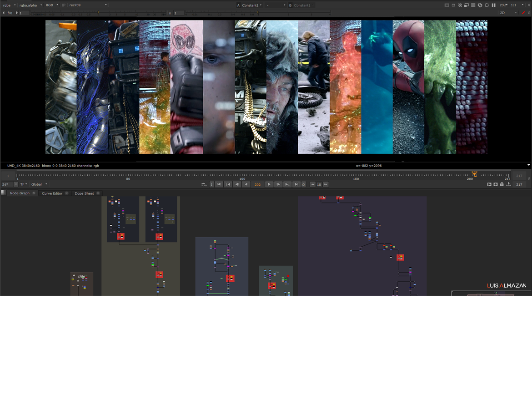
Task: Toggle input B for Constant1
Action: [x=290, y=5]
